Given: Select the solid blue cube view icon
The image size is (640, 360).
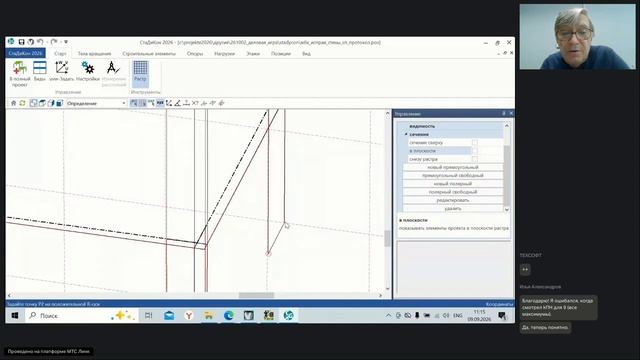Looking at the screenshot, I should point(59,103).
